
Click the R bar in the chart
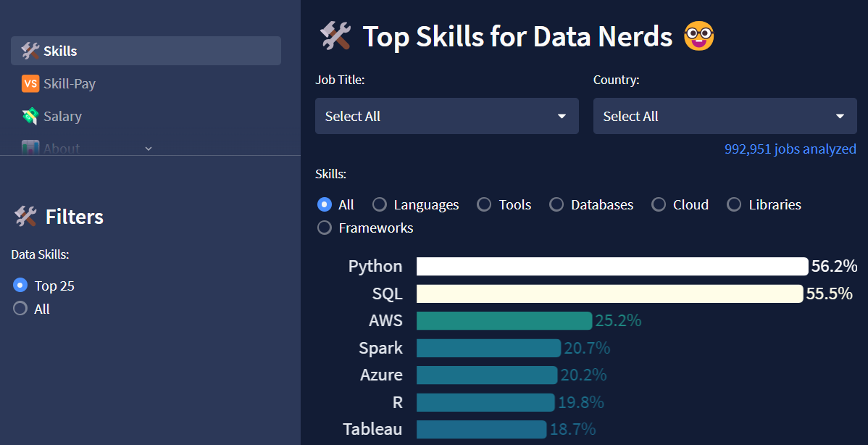485,402
